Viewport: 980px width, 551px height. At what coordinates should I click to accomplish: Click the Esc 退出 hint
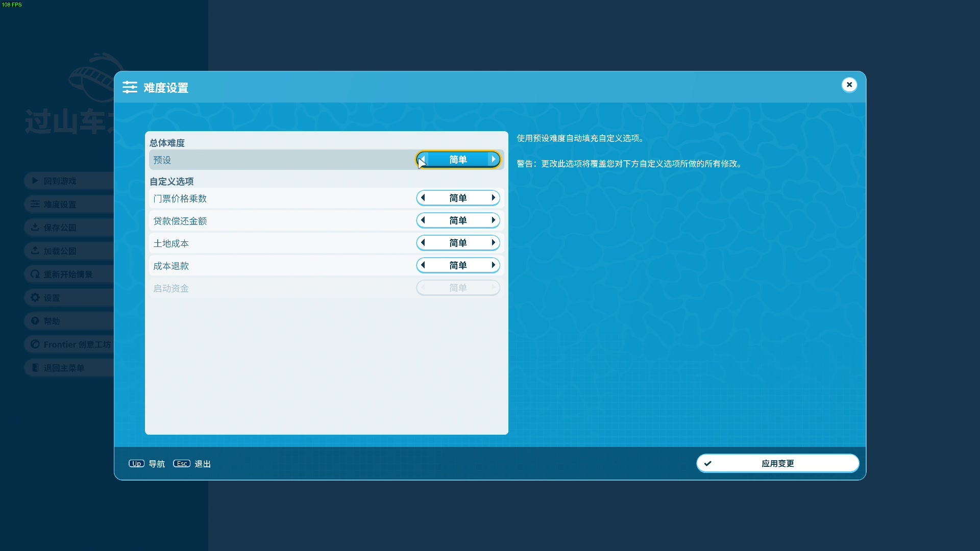(192, 464)
